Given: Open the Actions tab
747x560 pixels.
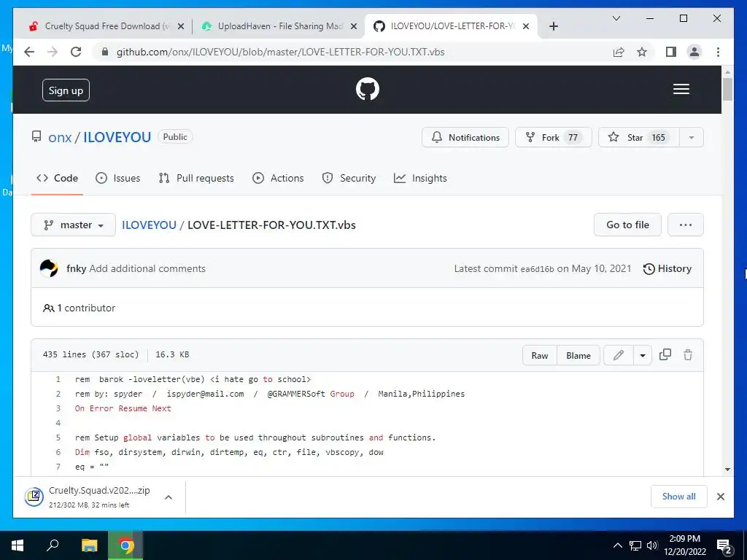Looking at the screenshot, I should click(x=278, y=178).
